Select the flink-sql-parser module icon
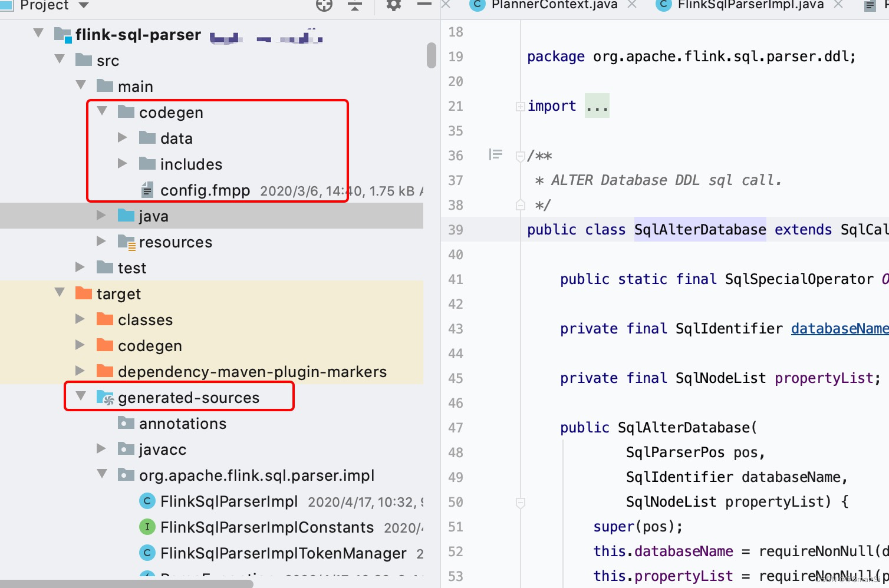The width and height of the screenshot is (889, 588). point(62,35)
